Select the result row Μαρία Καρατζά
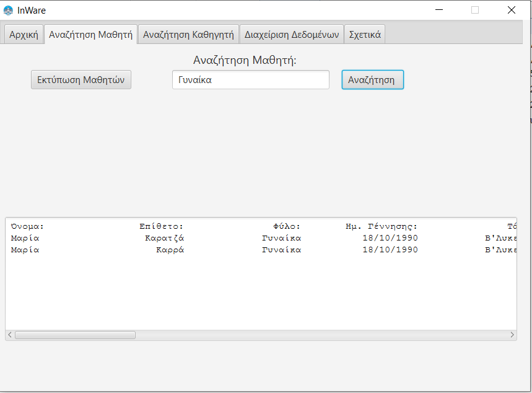532x393 pixels. tap(186, 237)
